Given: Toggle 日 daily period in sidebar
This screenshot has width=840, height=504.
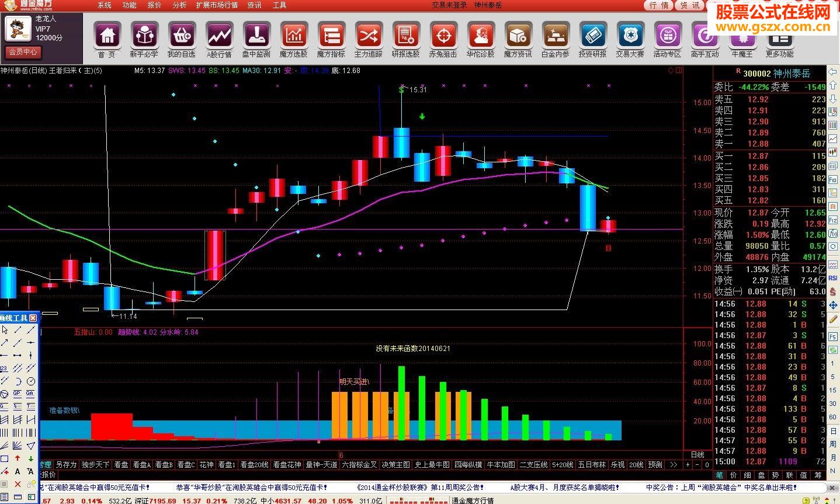Looking at the screenshot, I should click(833, 431).
